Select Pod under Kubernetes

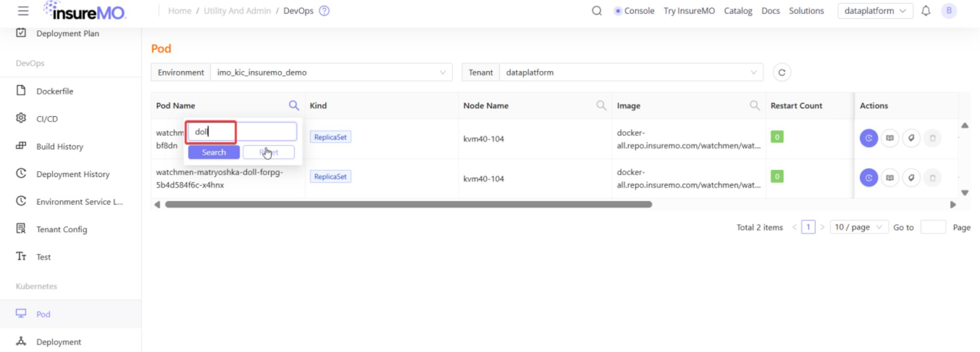[70, 314]
